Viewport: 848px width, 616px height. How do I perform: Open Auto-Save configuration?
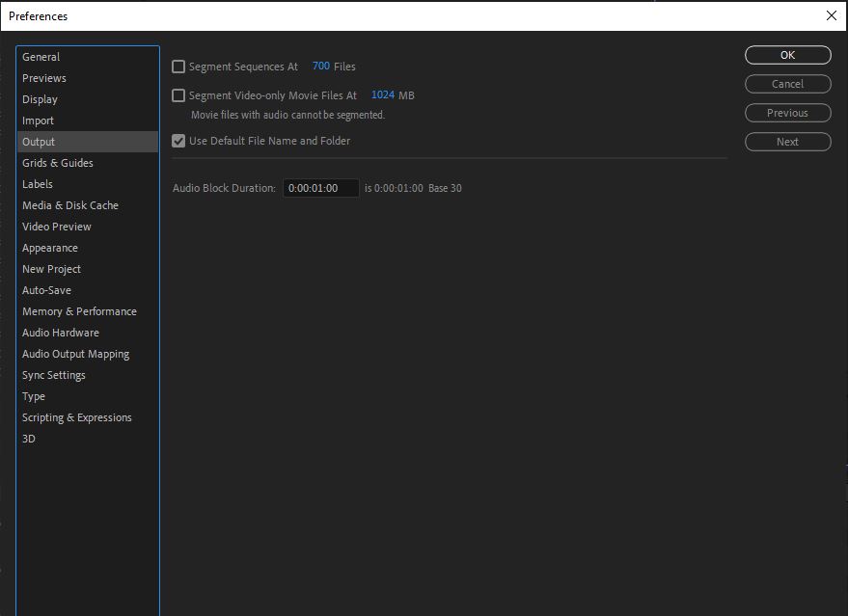click(44, 290)
